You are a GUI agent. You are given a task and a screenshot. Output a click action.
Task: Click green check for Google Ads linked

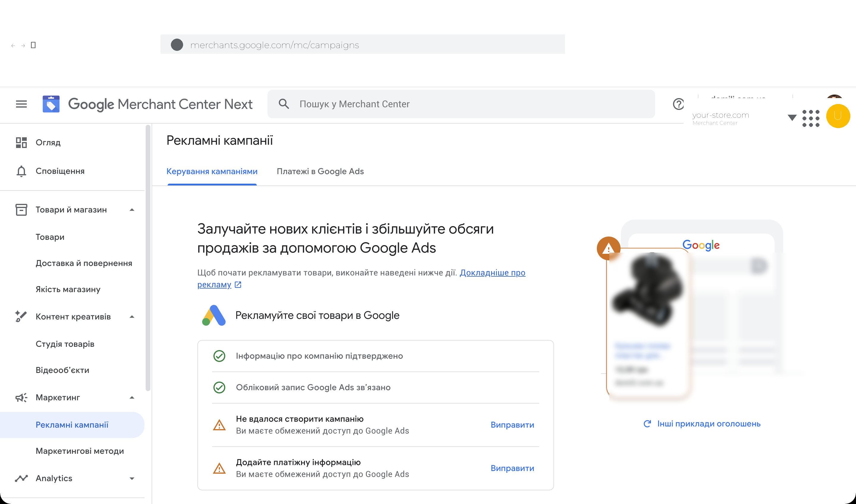(219, 388)
